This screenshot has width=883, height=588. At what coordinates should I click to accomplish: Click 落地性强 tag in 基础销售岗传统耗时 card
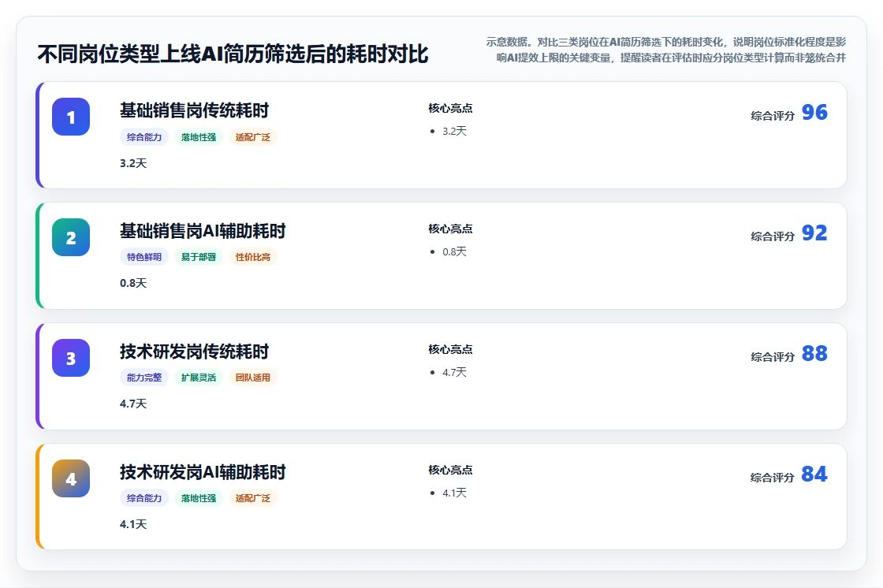199,137
